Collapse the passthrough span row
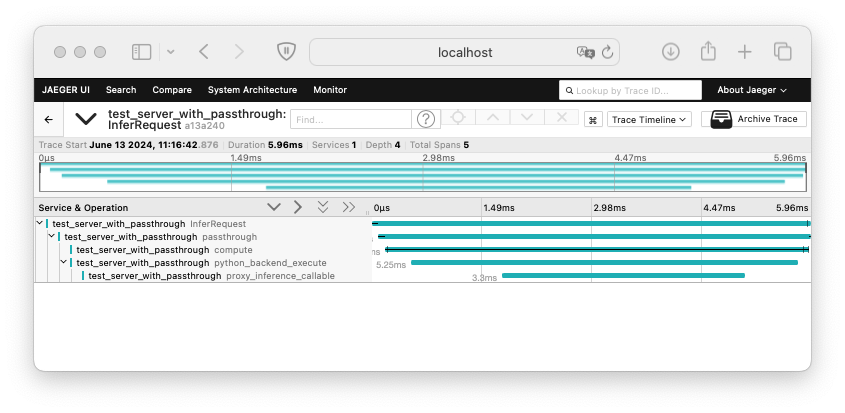 coord(52,237)
